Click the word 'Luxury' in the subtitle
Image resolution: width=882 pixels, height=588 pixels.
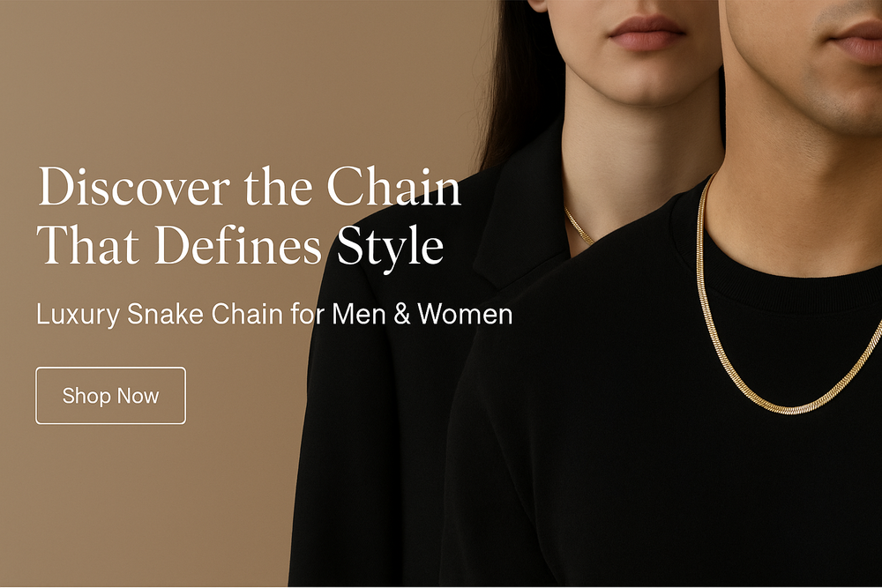click(x=78, y=315)
